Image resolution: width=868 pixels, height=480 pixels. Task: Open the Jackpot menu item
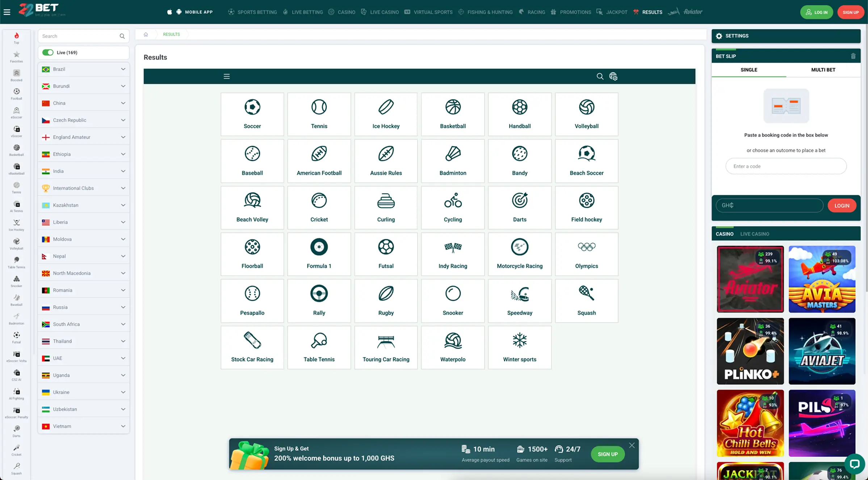click(x=612, y=12)
